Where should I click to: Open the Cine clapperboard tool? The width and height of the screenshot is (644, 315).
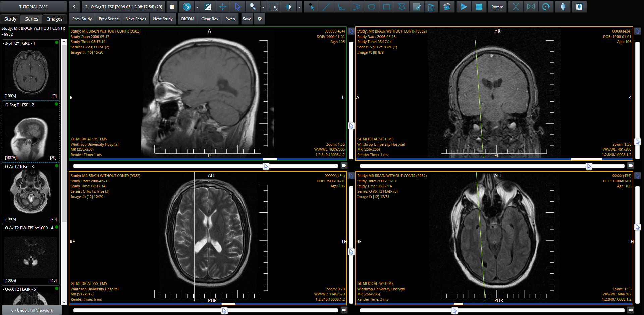click(x=447, y=7)
